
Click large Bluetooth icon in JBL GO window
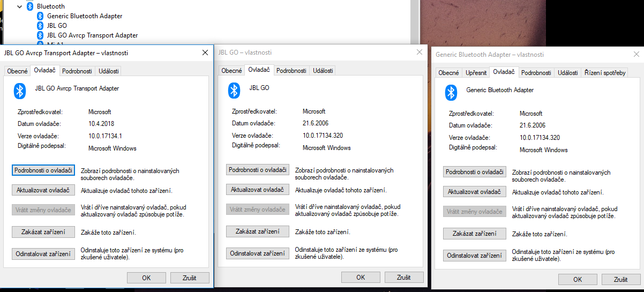pyautogui.click(x=234, y=90)
